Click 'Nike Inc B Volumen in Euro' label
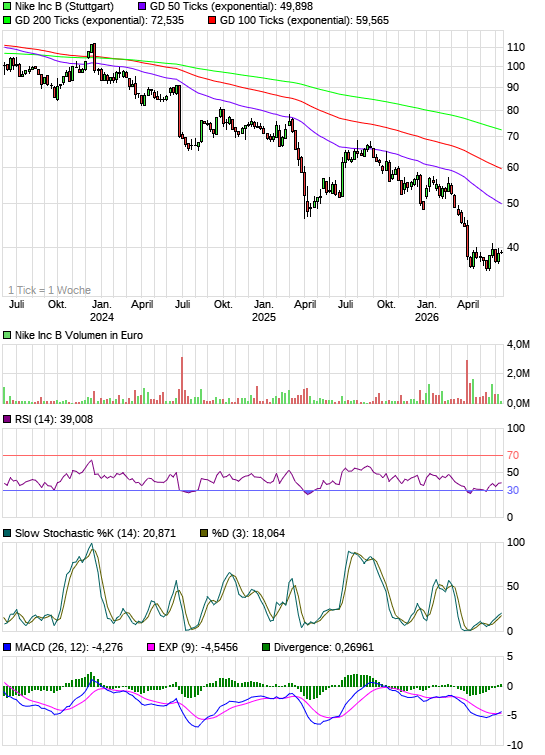The height and width of the screenshot is (755, 545). click(x=79, y=336)
